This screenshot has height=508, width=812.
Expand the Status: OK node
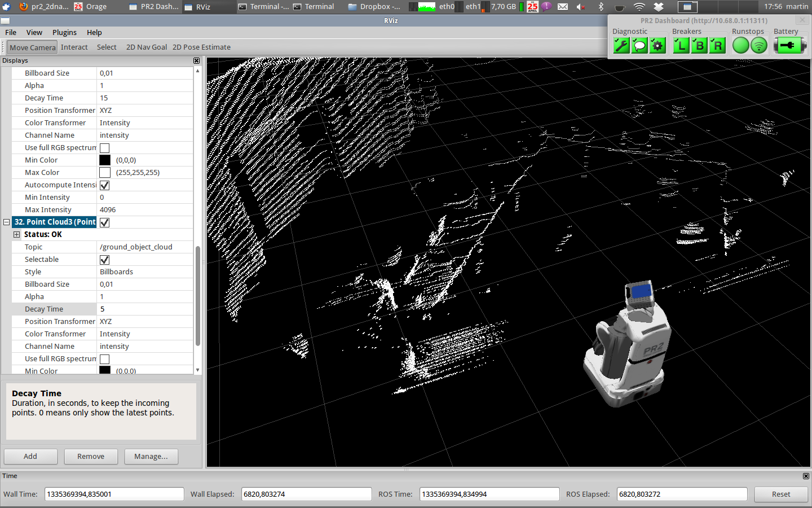(x=16, y=235)
